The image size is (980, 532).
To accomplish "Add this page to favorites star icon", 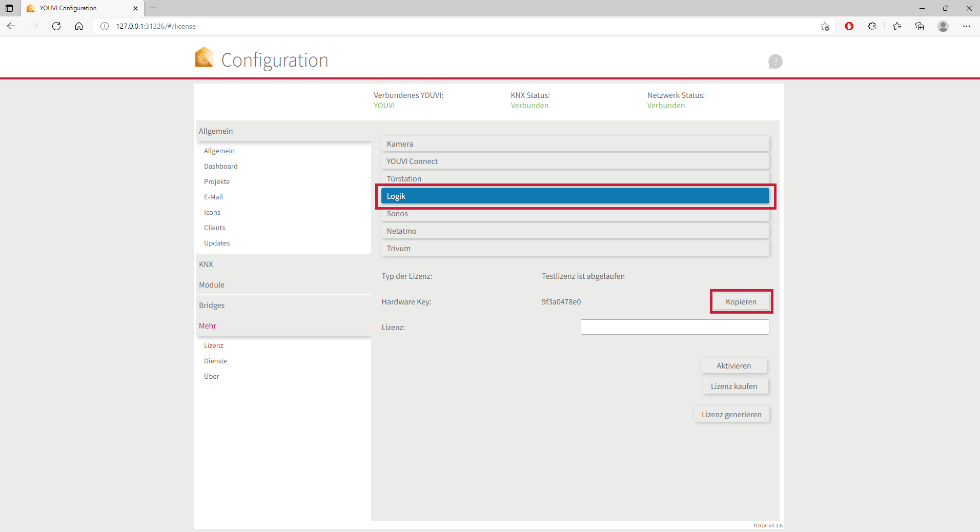I will pyautogui.click(x=825, y=26).
